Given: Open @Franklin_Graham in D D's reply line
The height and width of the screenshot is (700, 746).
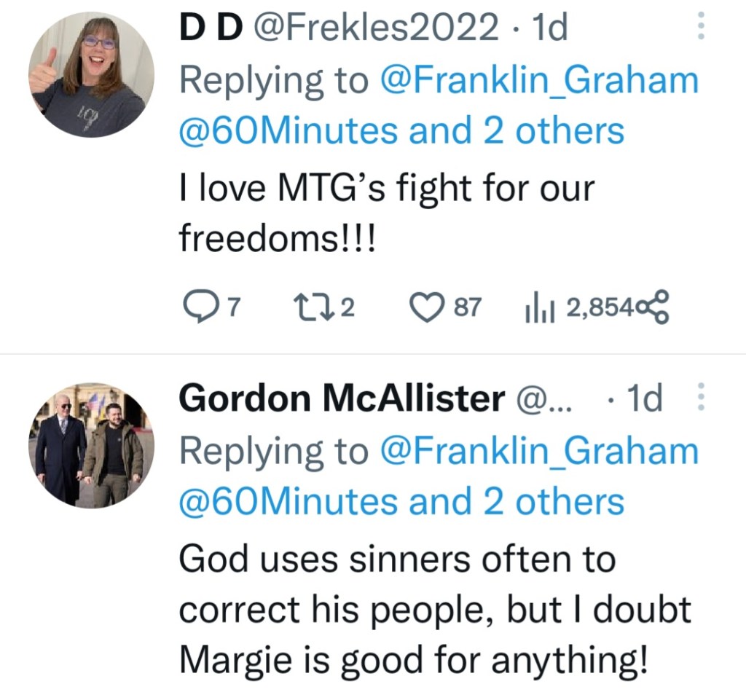Looking at the screenshot, I should 539,81.
